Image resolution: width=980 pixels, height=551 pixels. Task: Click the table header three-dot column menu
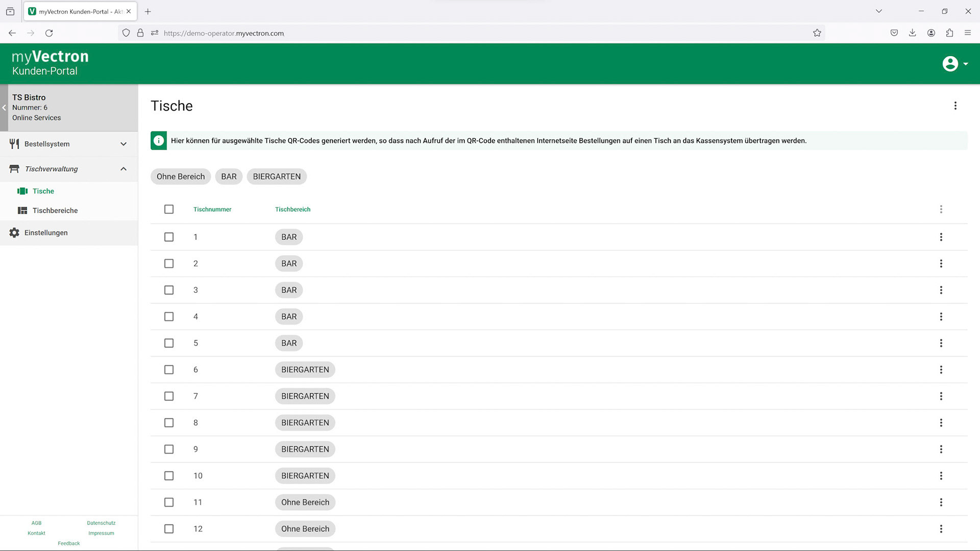coord(941,210)
